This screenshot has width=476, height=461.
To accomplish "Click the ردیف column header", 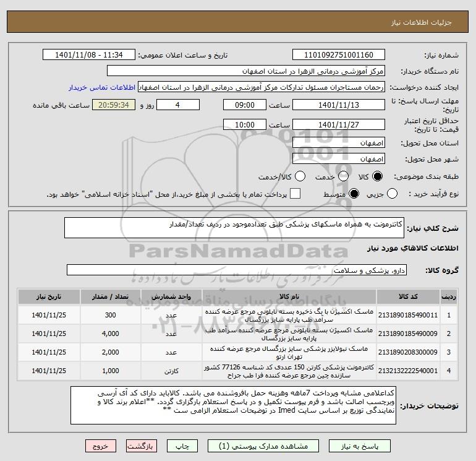I will pyautogui.click(x=449, y=297).
